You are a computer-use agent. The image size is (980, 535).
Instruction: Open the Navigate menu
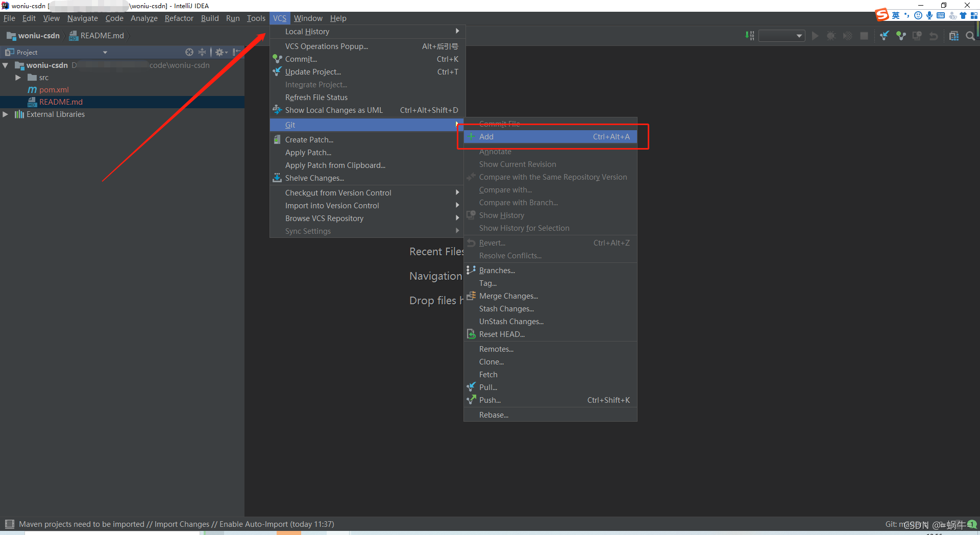(x=83, y=18)
